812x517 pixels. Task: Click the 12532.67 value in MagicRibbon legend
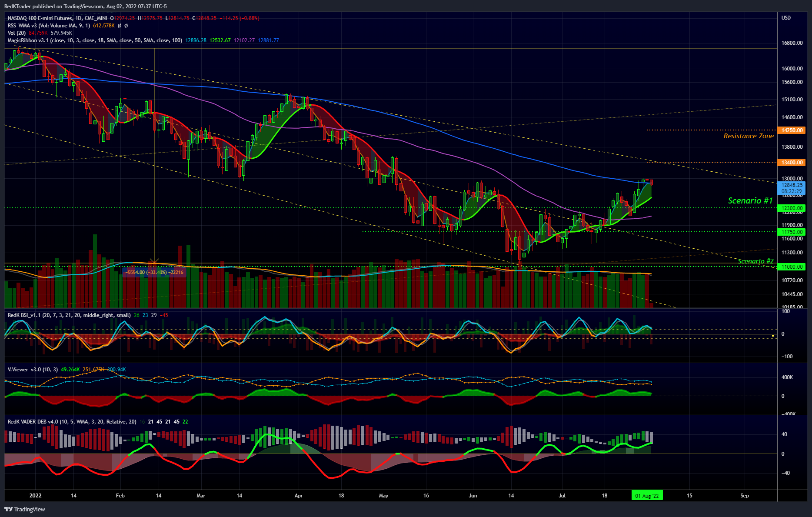tap(220, 40)
